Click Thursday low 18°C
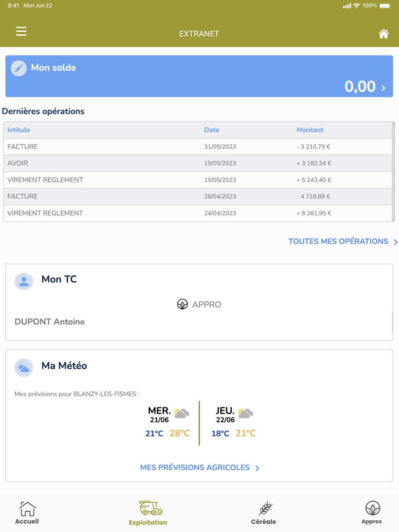This screenshot has width=399, height=532. pos(220,433)
